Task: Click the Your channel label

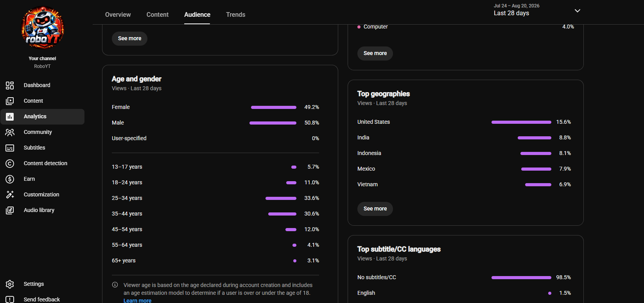Action: [42, 59]
